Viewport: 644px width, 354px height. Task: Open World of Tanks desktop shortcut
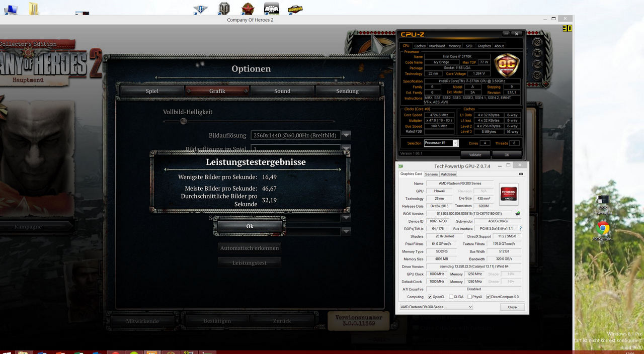(x=224, y=8)
